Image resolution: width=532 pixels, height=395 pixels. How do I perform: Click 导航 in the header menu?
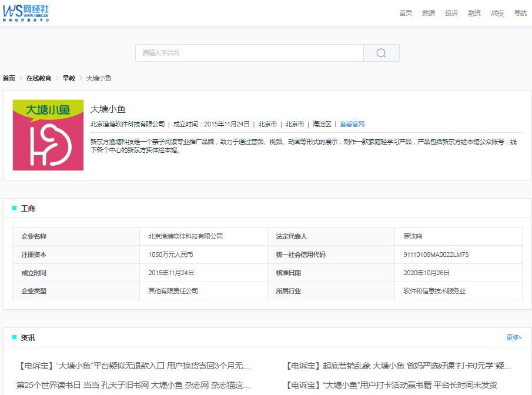[x=520, y=13]
